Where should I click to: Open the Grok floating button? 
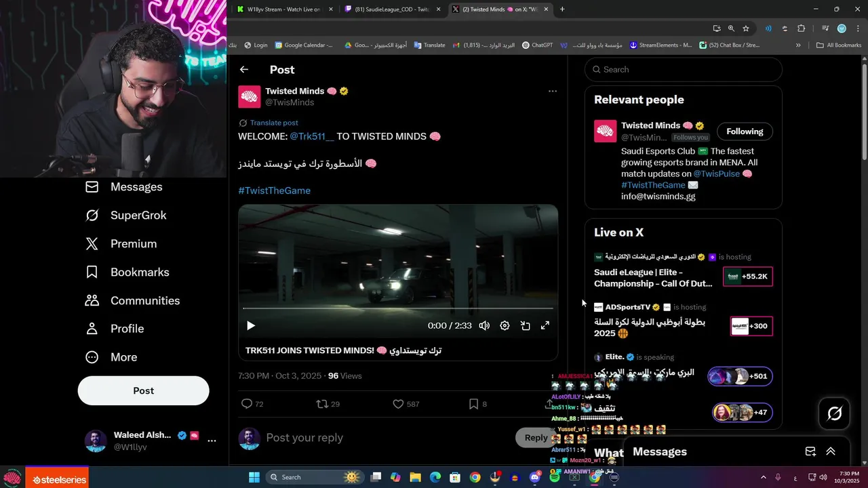[x=835, y=413]
